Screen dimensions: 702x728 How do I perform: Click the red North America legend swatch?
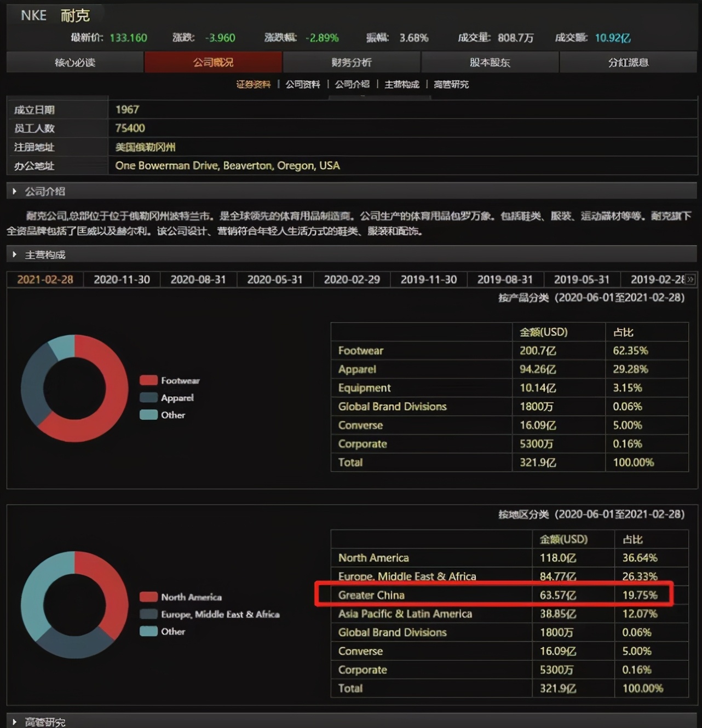coord(148,597)
